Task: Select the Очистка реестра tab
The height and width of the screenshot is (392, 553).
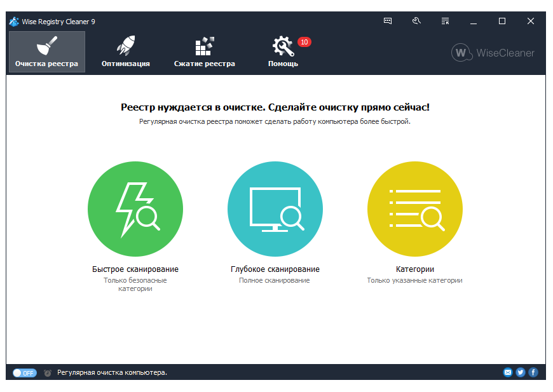Action: pos(46,51)
